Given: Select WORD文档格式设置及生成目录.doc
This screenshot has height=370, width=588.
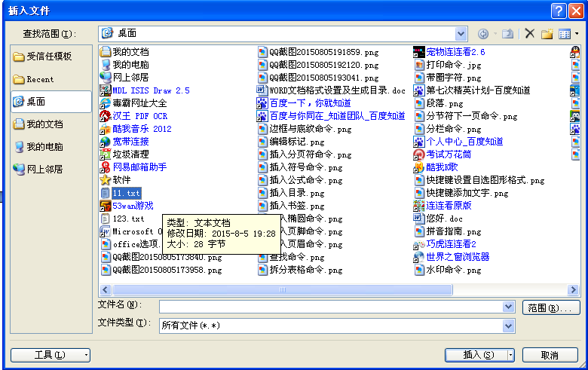Looking at the screenshot, I should coord(331,90).
